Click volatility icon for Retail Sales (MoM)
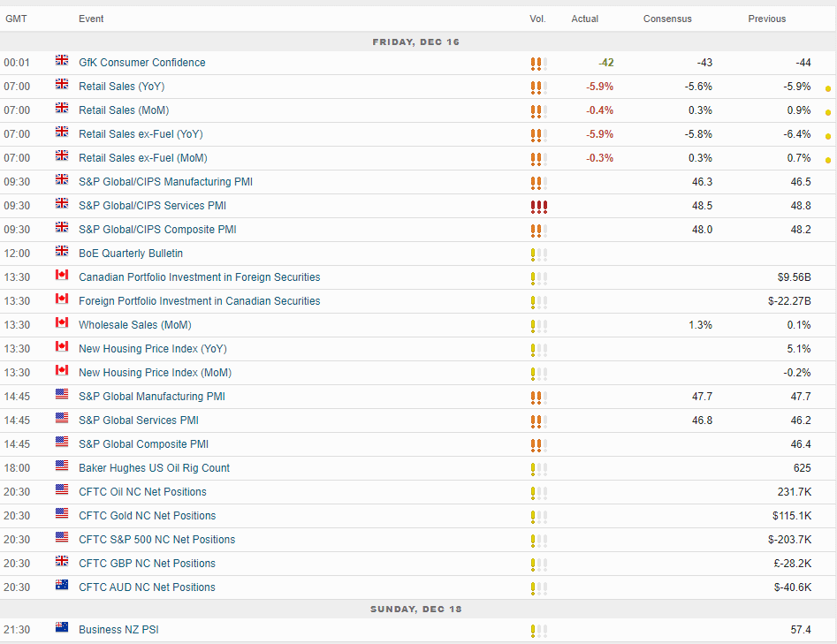The image size is (837, 644). (539, 111)
